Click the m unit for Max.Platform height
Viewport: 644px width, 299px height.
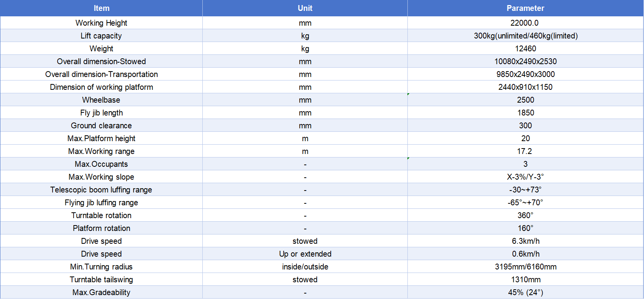point(305,138)
